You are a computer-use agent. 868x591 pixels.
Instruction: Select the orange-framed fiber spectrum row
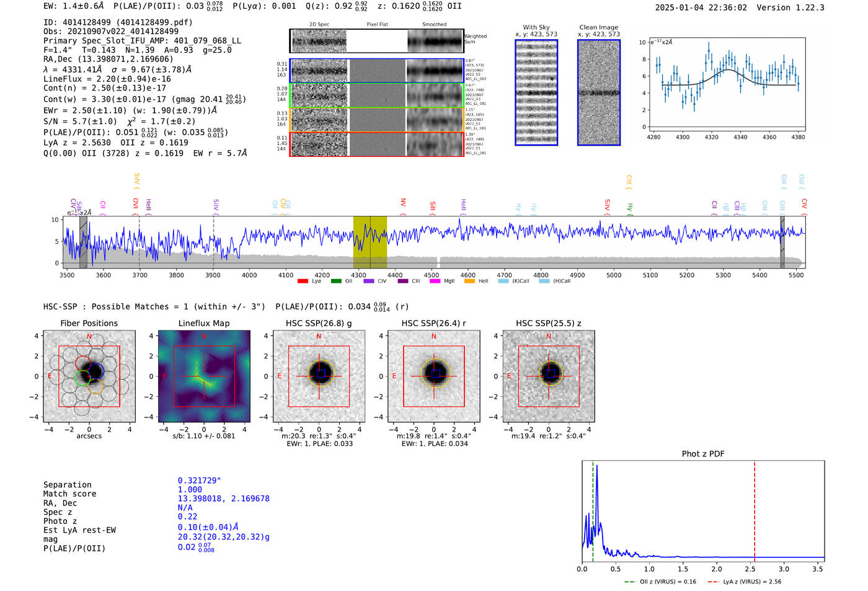point(377,120)
